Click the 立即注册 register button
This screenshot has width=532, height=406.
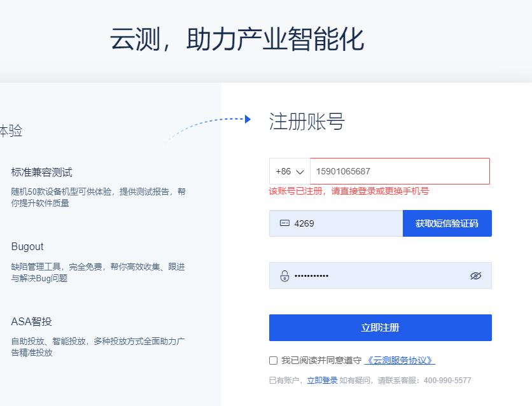(x=380, y=327)
